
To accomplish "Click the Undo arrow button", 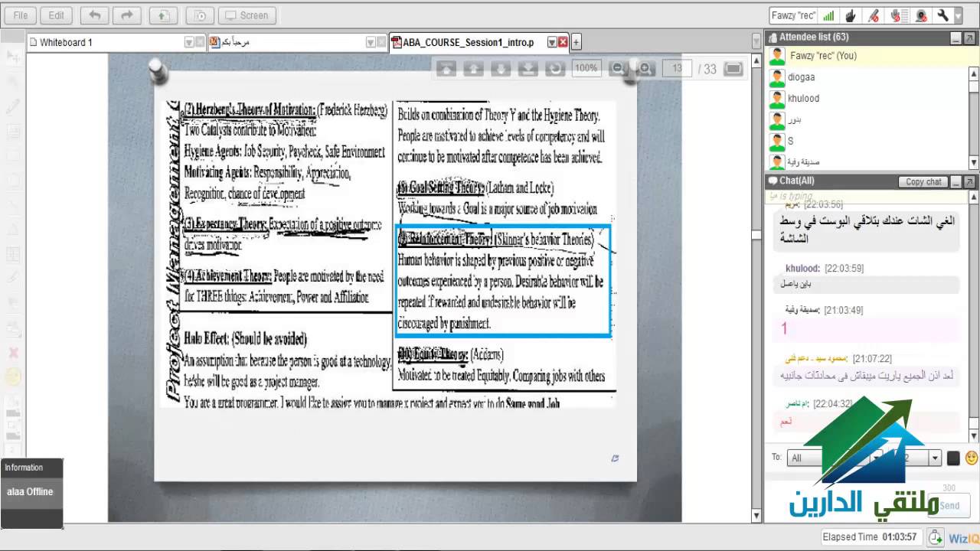I will coord(94,15).
